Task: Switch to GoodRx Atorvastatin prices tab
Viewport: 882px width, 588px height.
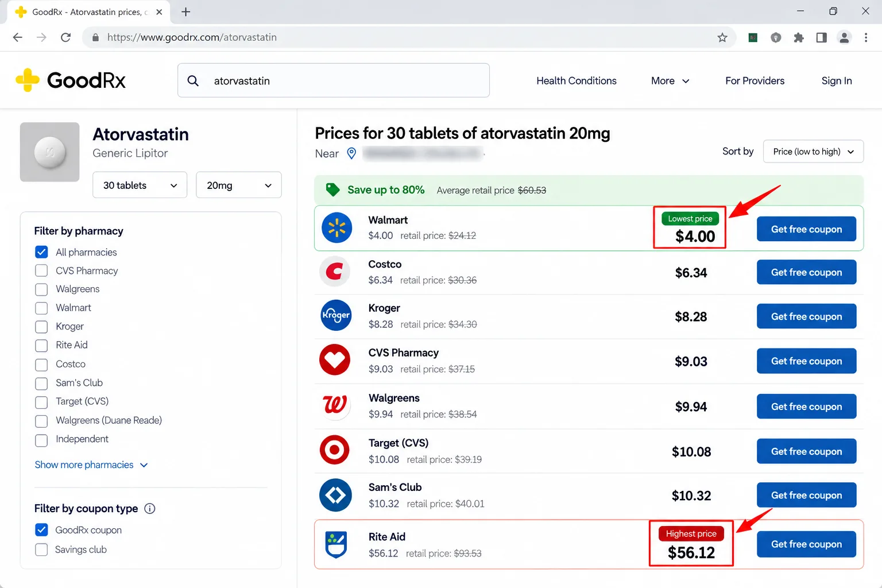Action: (x=89, y=11)
